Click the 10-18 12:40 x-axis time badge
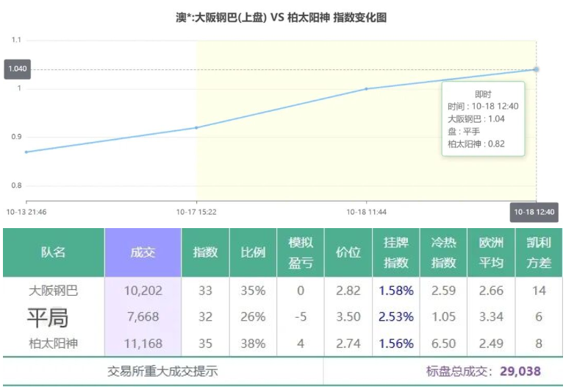 click(534, 212)
